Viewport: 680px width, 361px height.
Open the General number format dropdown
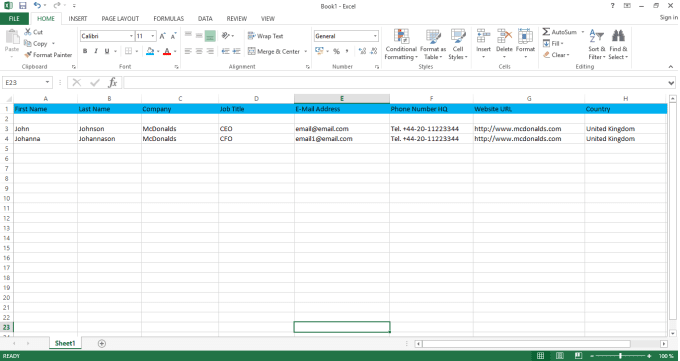tap(375, 36)
